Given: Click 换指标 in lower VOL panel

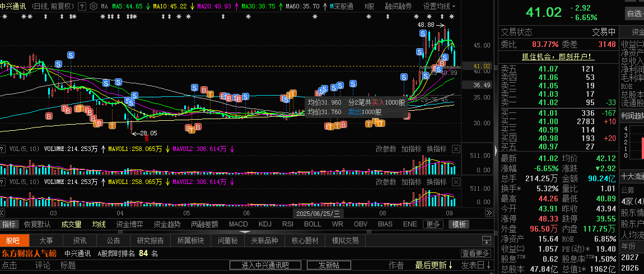Looking at the screenshot, I should [x=437, y=181].
